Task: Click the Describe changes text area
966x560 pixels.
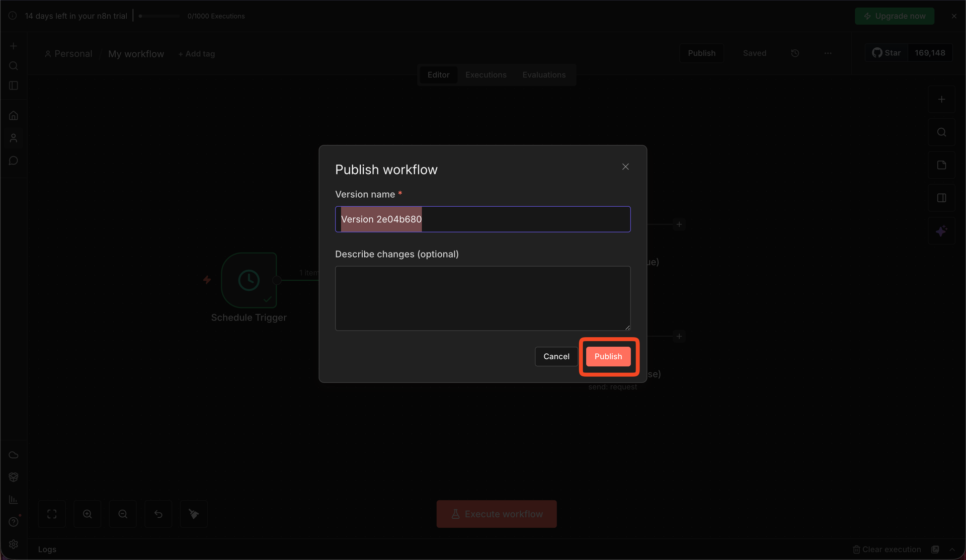Action: pos(482,298)
